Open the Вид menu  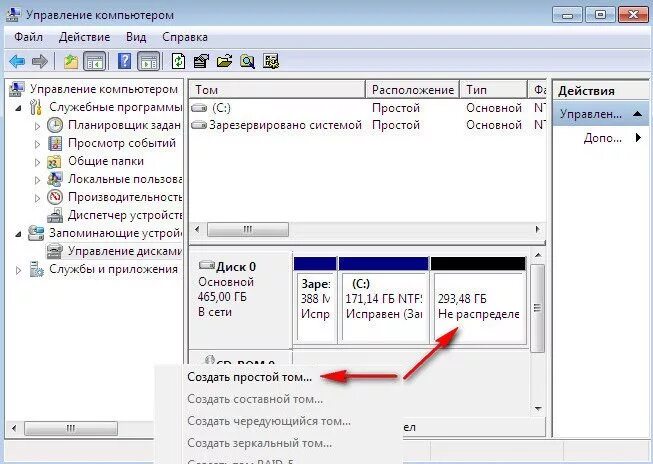point(136,37)
